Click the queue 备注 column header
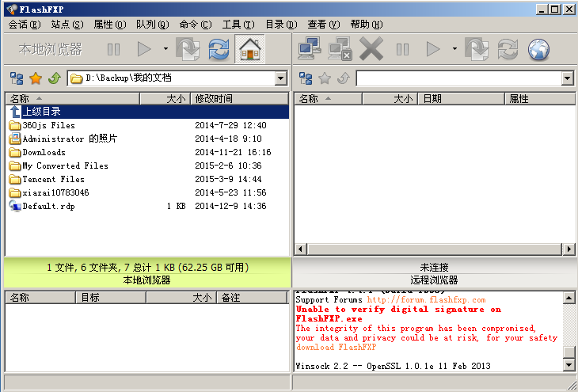The image size is (578, 392). [x=252, y=298]
